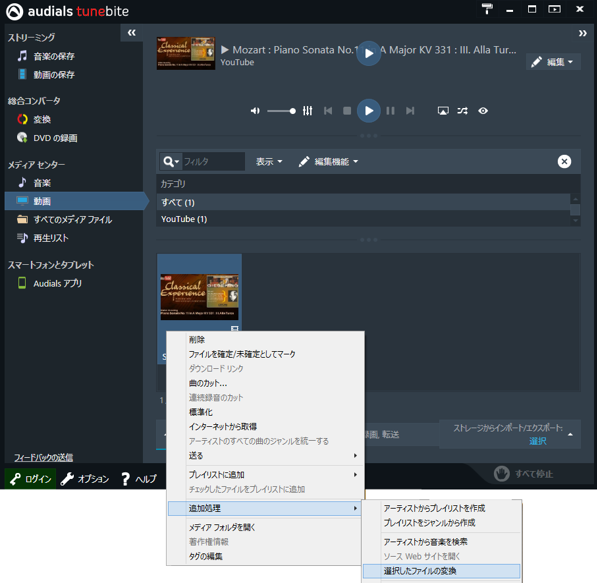Pause playback with the pause button
This screenshot has height=586, width=597.
tap(390, 111)
